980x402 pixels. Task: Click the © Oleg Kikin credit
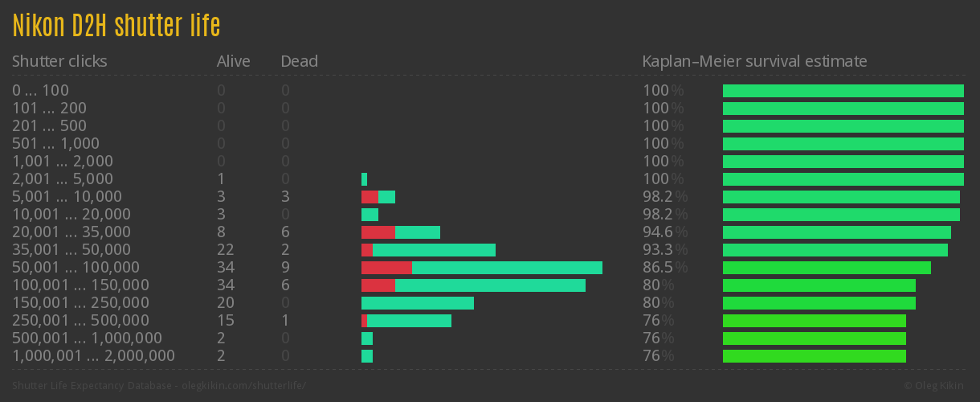tap(936, 386)
